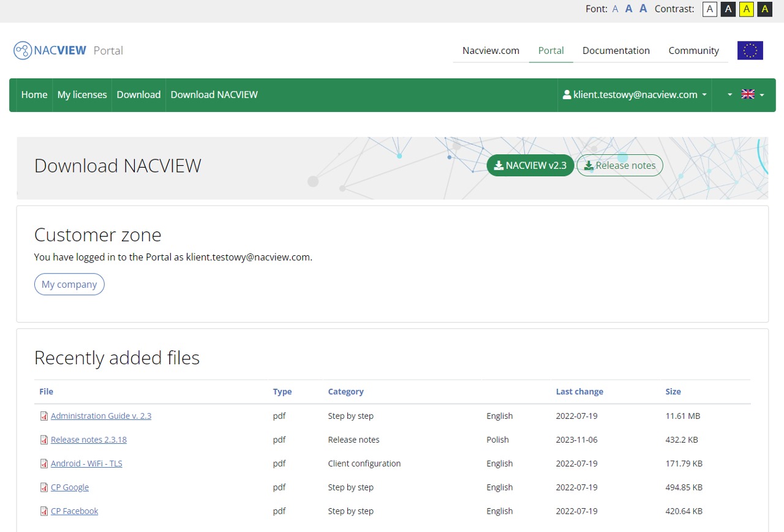Image resolution: width=784 pixels, height=532 pixels.
Task: Enable yellow text on black contrast
Action: point(764,9)
